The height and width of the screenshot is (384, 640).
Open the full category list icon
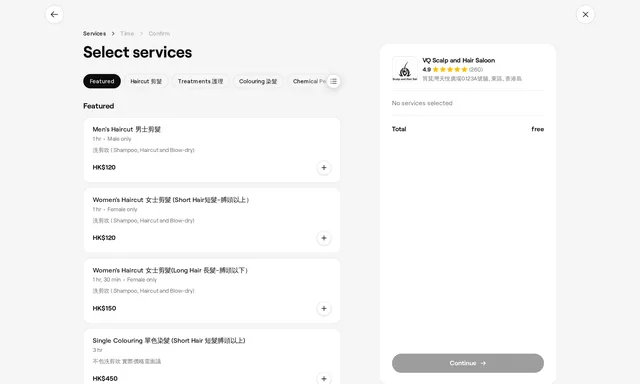[333, 81]
